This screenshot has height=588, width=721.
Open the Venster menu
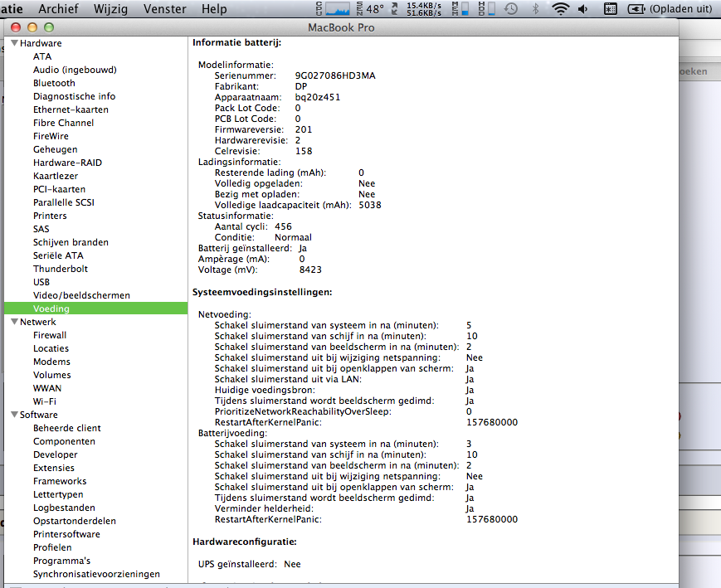(164, 9)
